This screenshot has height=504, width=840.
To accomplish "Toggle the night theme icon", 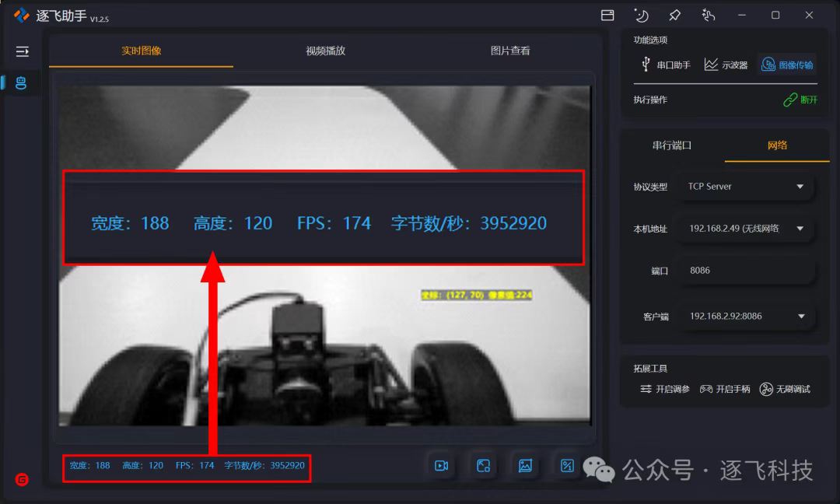I will point(641,16).
